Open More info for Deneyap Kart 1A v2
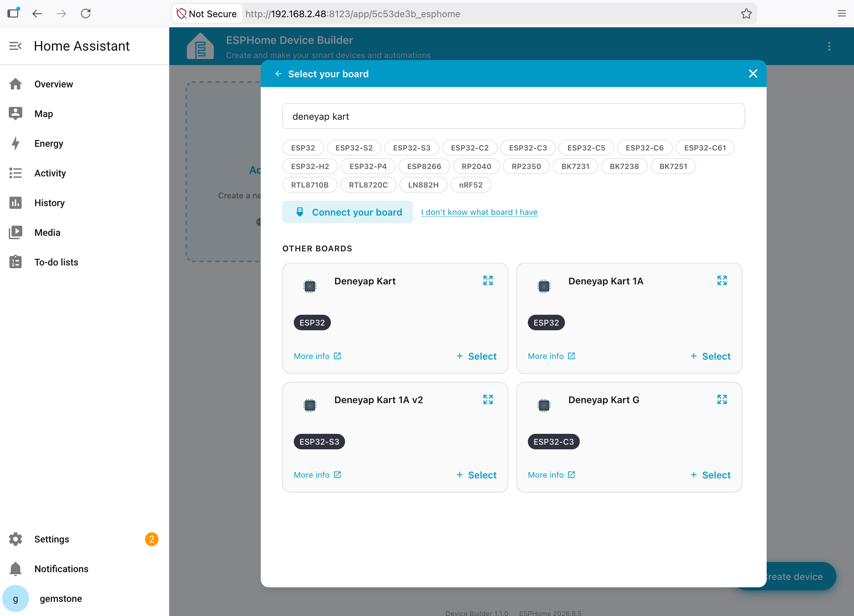Image resolution: width=854 pixels, height=616 pixels. 317,475
